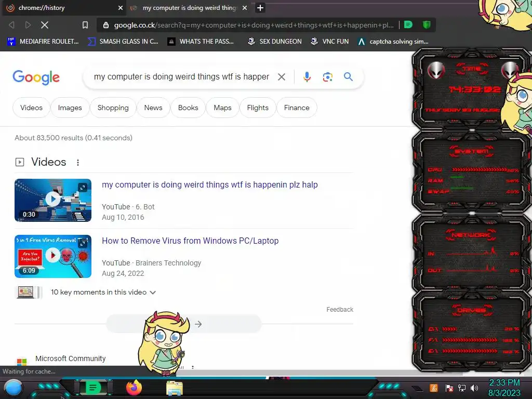Open captcha solving sim... bookmark
The height and width of the screenshot is (399, 532).
pyautogui.click(x=393, y=42)
